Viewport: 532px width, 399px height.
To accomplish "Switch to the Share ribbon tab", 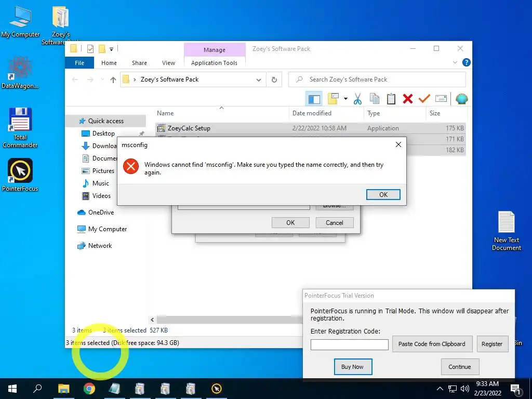I will tap(139, 63).
